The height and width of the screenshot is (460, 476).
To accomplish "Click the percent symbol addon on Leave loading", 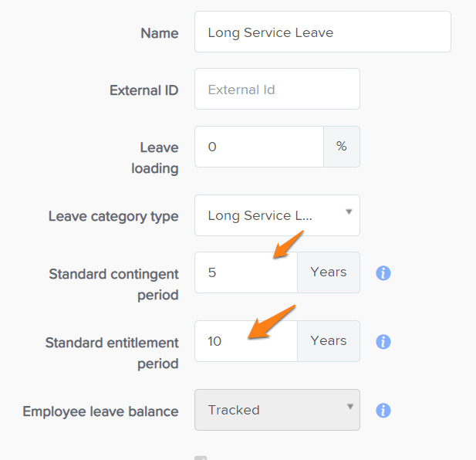I will coord(342,147).
